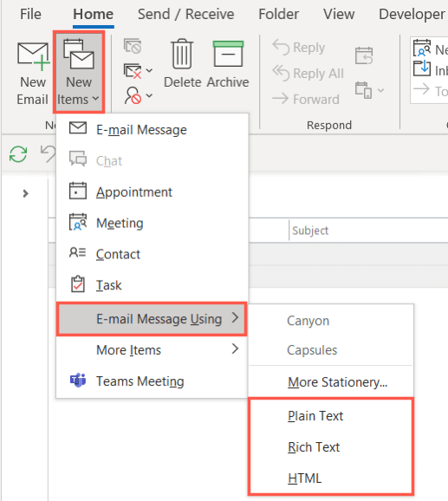Viewport: 448px width, 501px height.
Task: Click the Junk blocked person icon
Action: pos(133,95)
